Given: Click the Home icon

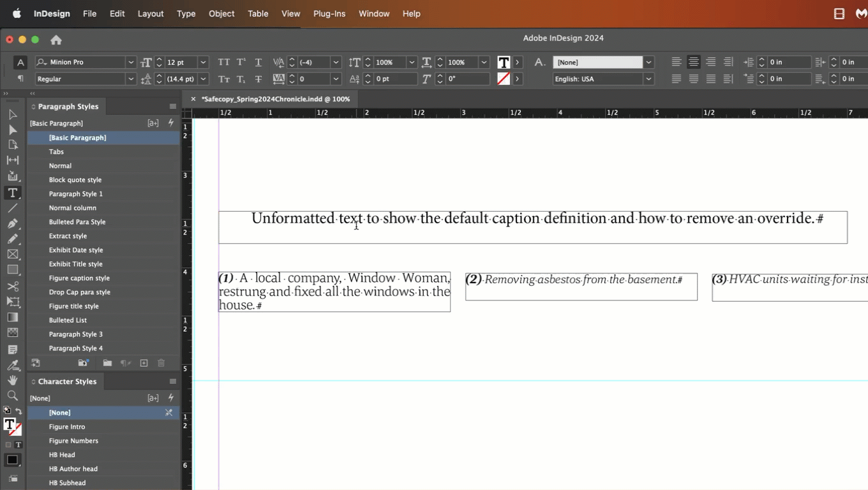Looking at the screenshot, I should 56,40.
